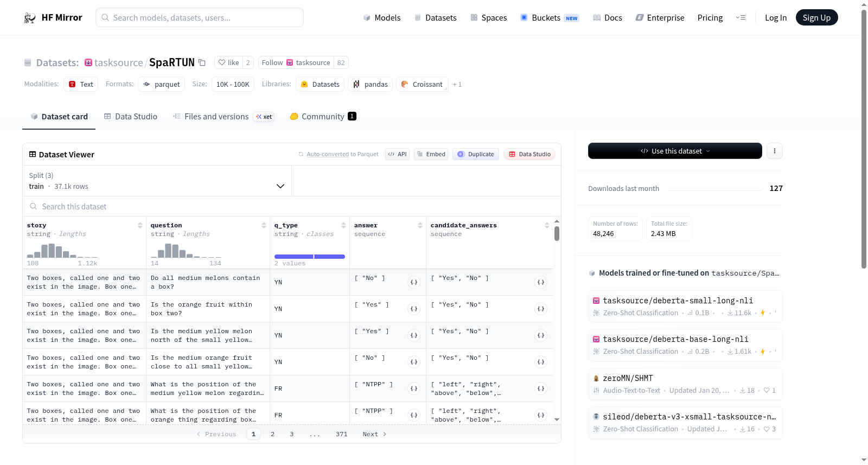868x465 pixels.
Task: Go to page 2 of the table
Action: [x=272, y=434]
